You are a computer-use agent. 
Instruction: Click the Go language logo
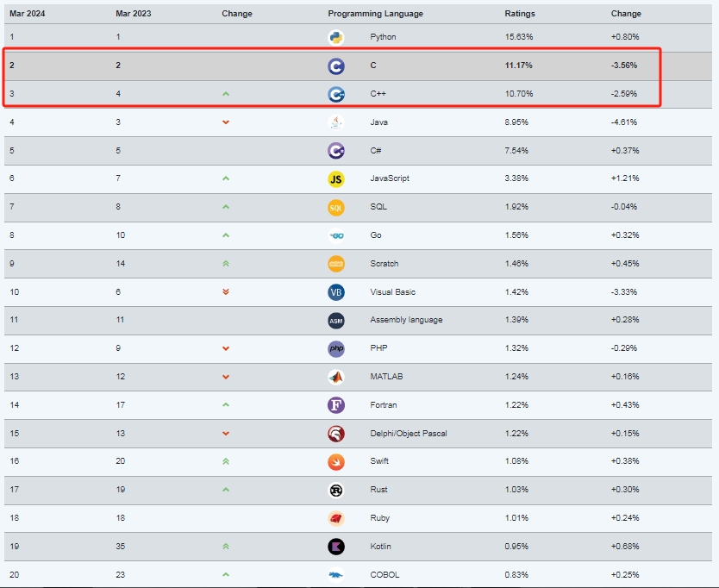[x=336, y=235]
